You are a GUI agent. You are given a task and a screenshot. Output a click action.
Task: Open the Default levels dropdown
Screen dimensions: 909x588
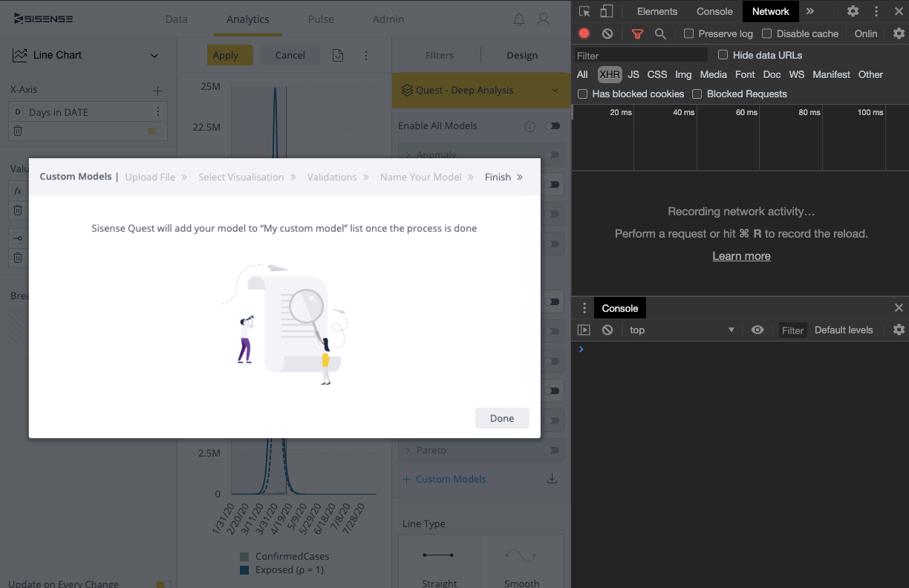[x=844, y=330]
